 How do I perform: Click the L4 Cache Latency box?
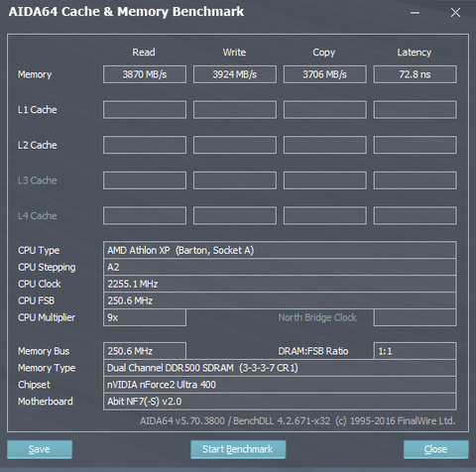click(x=415, y=216)
